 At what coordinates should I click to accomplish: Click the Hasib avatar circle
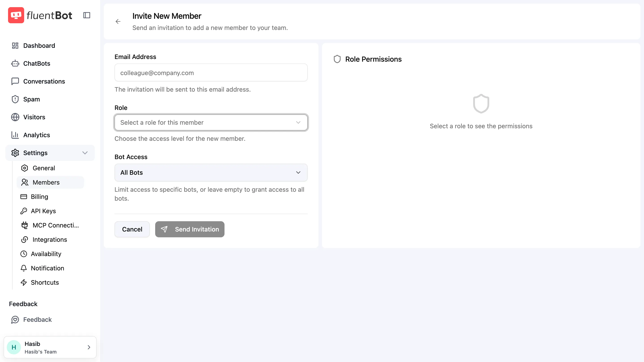pyautogui.click(x=14, y=347)
